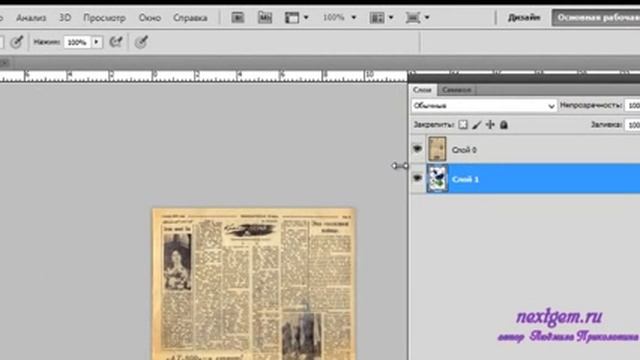Click the View Extras icon
The width and height of the screenshot is (640, 360).
point(292,18)
